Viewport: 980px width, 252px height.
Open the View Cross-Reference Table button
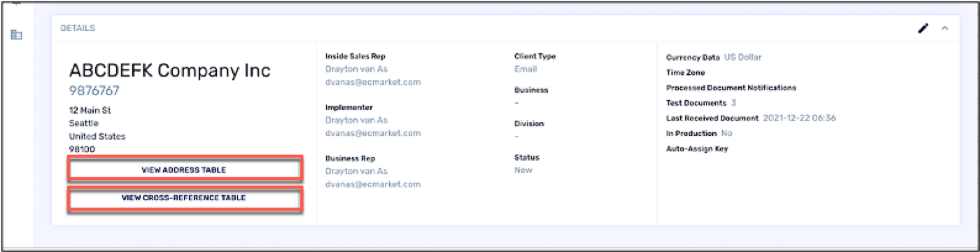click(184, 198)
